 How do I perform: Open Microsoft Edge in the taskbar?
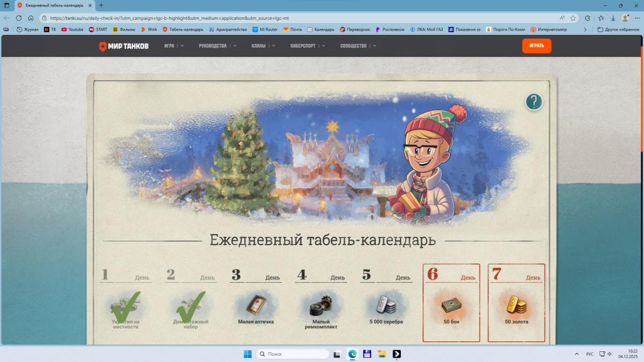353,354
